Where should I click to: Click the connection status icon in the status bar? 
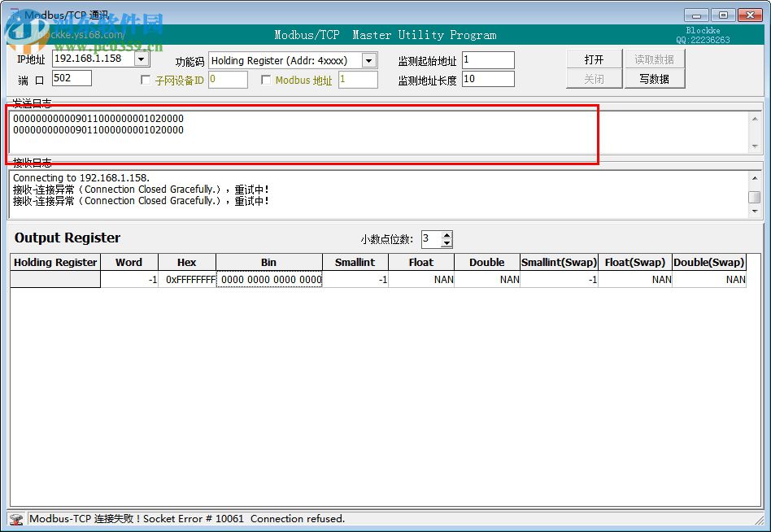pos(18,518)
